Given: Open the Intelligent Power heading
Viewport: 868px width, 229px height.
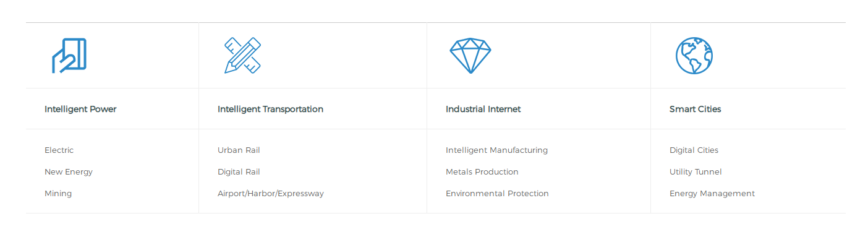Looking at the screenshot, I should [x=80, y=109].
